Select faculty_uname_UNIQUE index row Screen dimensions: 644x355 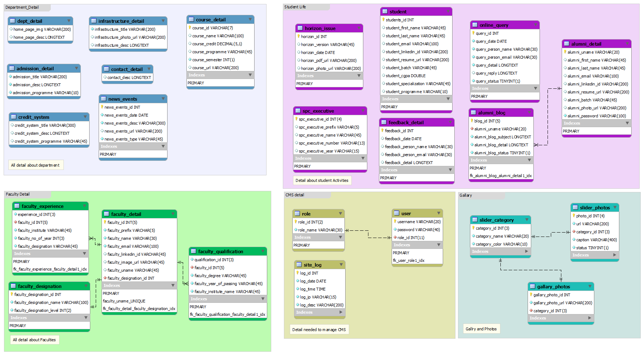(x=139, y=301)
